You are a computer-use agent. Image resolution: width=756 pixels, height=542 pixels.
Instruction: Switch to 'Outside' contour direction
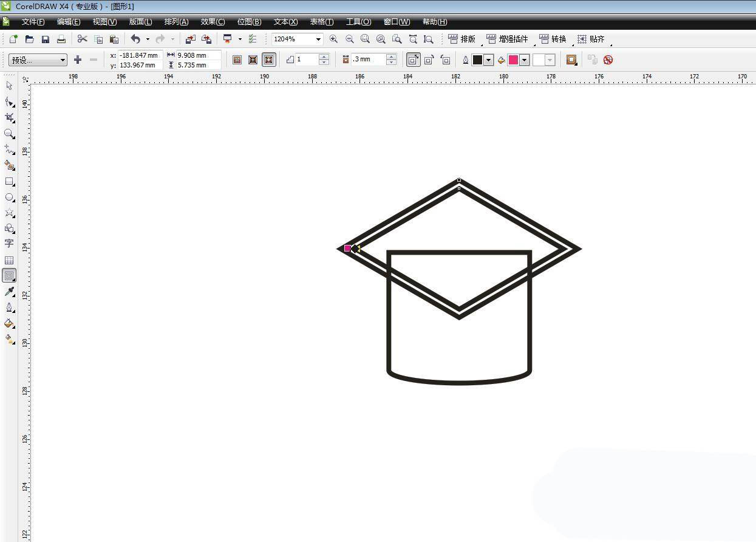point(268,60)
